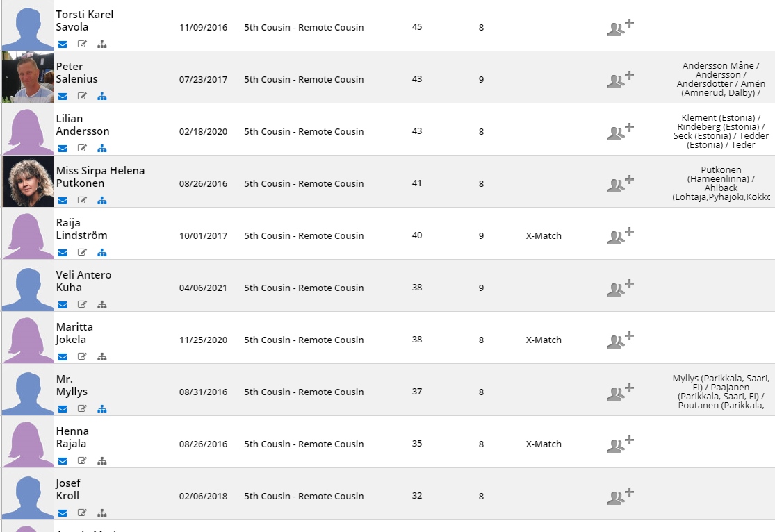The image size is (775, 532).
Task: Email Peter Salenius via envelope icon
Action: (63, 97)
